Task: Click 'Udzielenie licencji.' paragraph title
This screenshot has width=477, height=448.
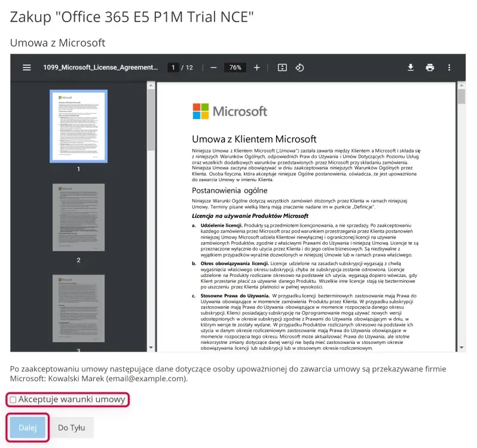Action: (x=221, y=225)
